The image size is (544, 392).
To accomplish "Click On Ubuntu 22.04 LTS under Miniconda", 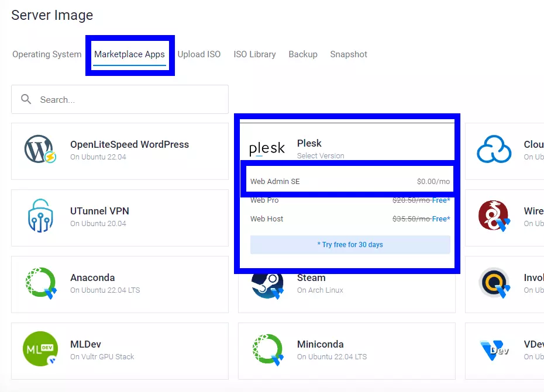I will pyautogui.click(x=332, y=356).
